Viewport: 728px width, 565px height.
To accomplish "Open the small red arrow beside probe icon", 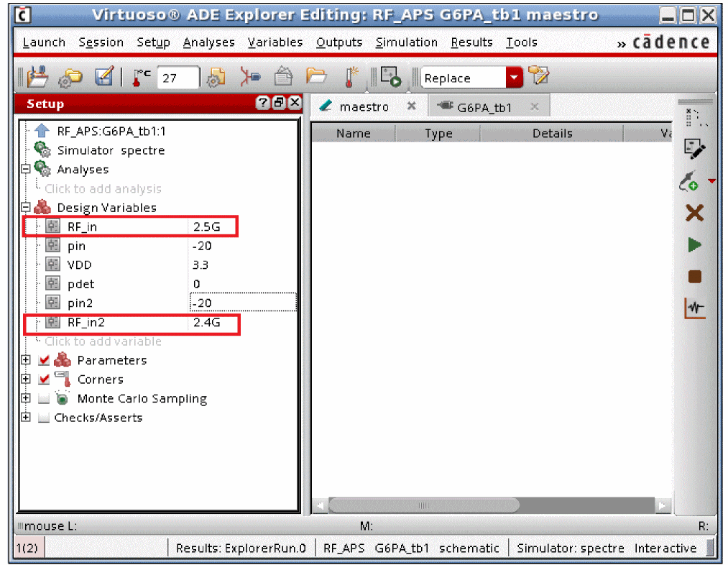I will pos(711,181).
